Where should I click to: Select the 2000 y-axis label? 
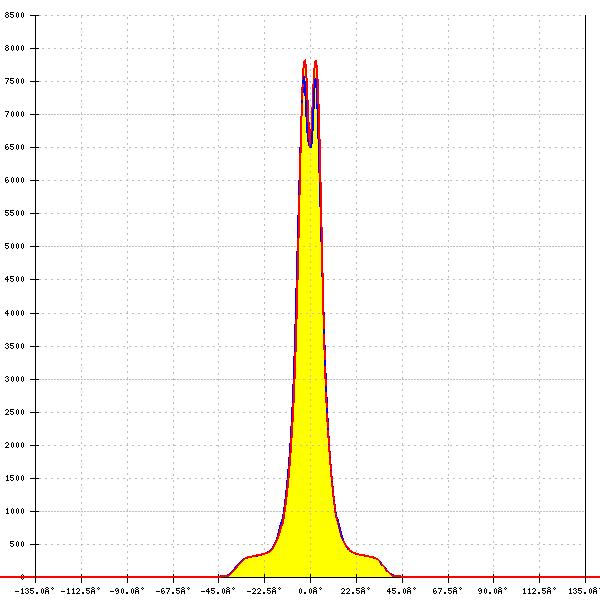[x=15, y=445]
